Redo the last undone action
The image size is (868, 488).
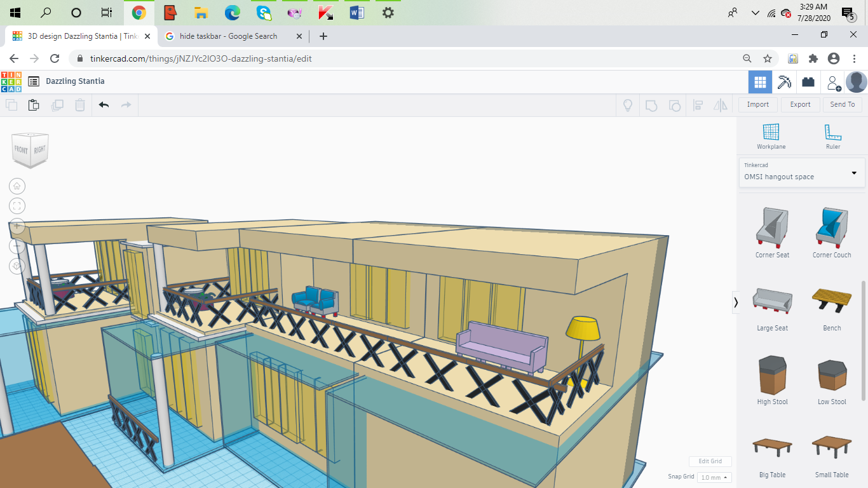126,105
